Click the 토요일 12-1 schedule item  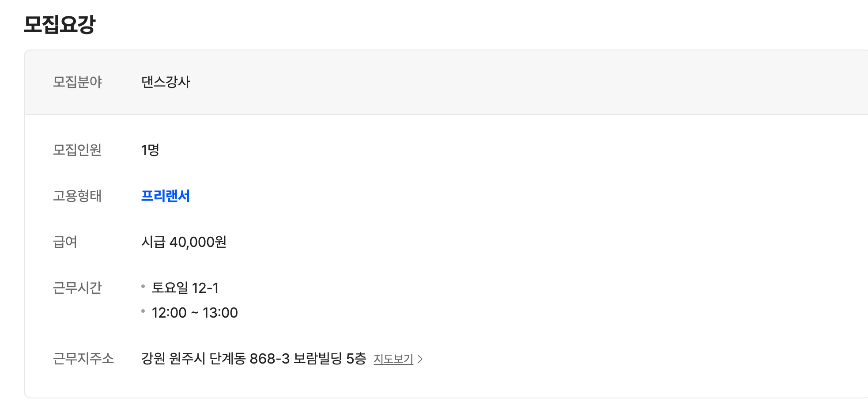pos(185,288)
